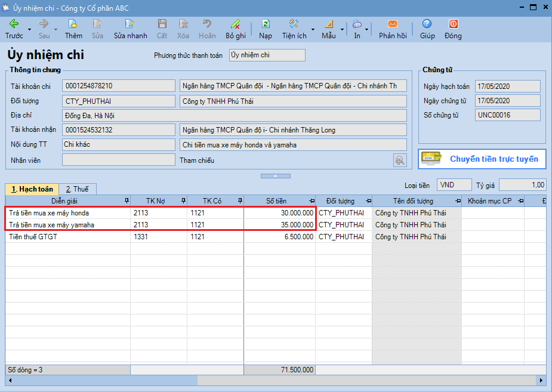This screenshot has height=392, width=552.
Task: Click the 6.500.000 amount cell
Action: click(279, 237)
